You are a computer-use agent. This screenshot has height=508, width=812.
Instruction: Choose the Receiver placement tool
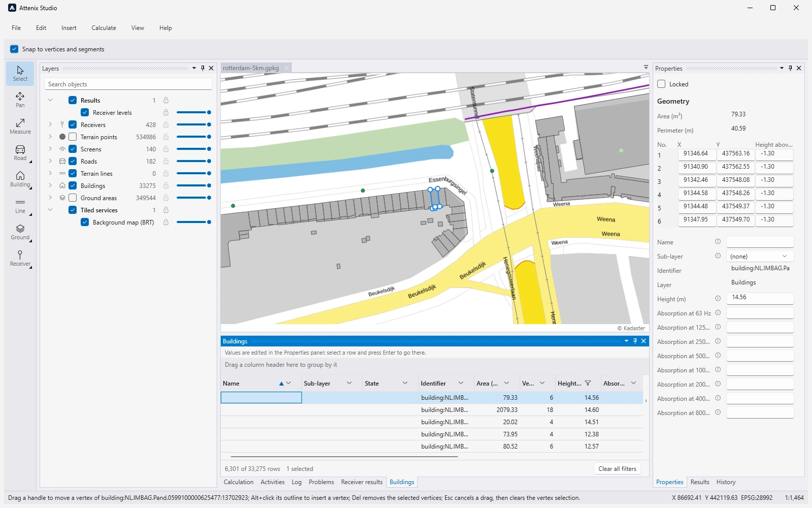(x=20, y=259)
